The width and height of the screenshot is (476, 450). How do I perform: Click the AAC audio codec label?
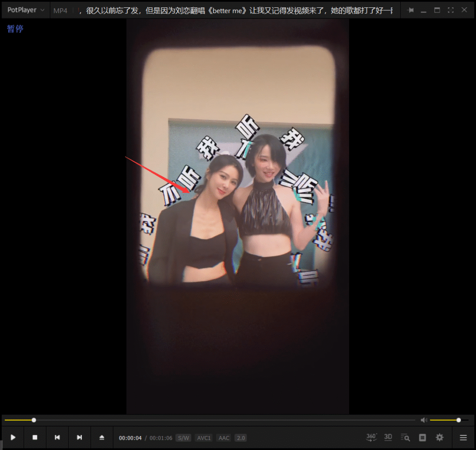pos(224,438)
